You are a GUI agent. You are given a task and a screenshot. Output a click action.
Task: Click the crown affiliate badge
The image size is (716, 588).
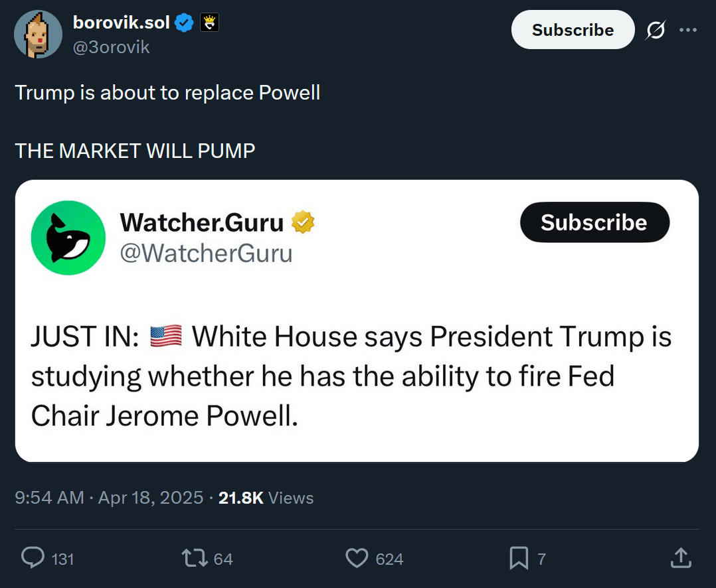click(x=209, y=23)
